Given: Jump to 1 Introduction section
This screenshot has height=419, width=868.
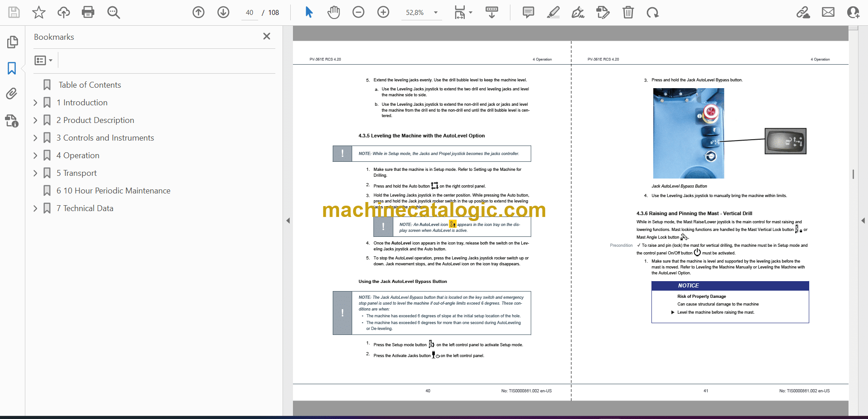Looking at the screenshot, I should [82, 103].
